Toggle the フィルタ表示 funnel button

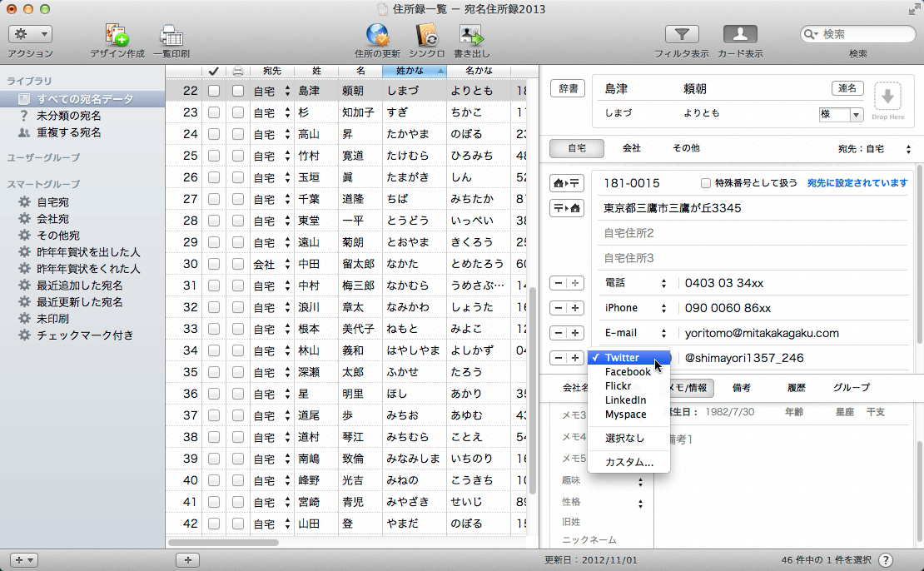[x=682, y=34]
